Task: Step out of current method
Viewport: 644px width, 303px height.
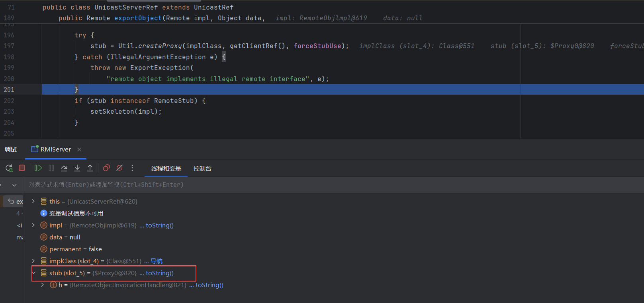Action: (90, 168)
